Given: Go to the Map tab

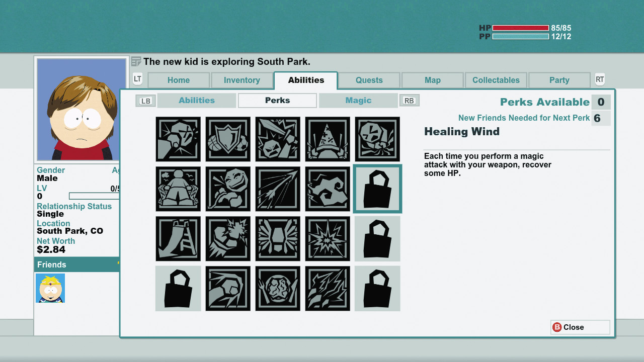Looking at the screenshot, I should 433,80.
